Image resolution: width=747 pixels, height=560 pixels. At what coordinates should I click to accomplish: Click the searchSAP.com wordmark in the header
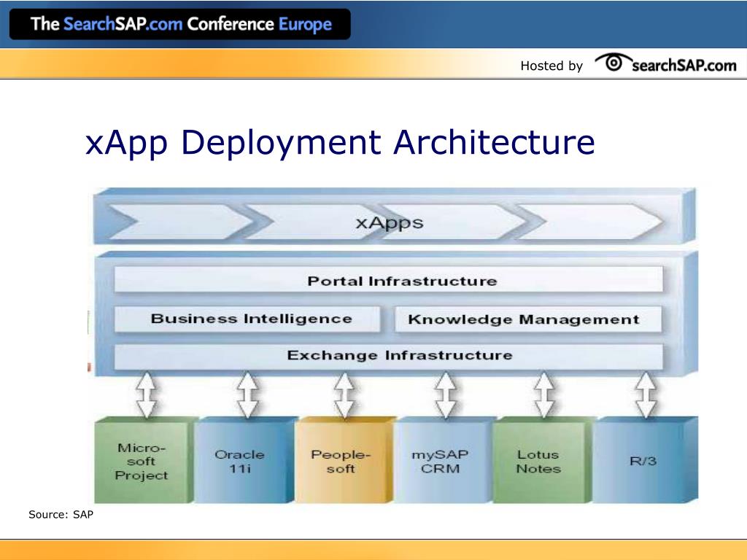click(684, 65)
